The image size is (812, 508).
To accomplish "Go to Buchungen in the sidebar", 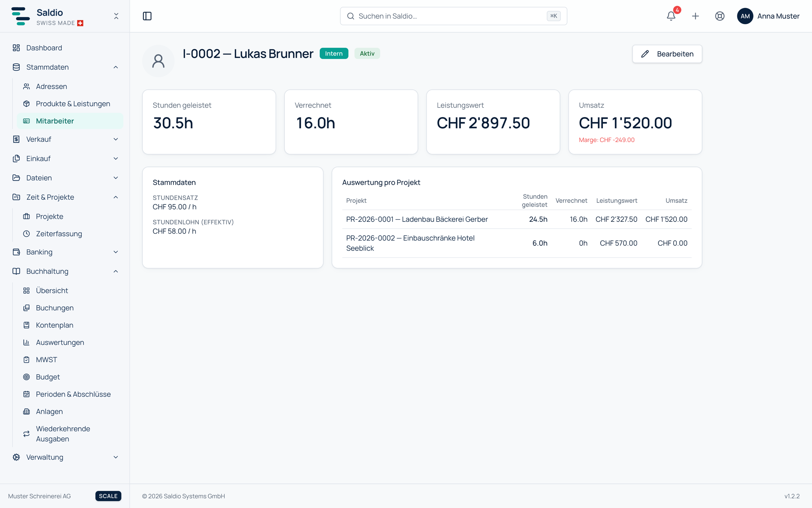I will coord(70,308).
